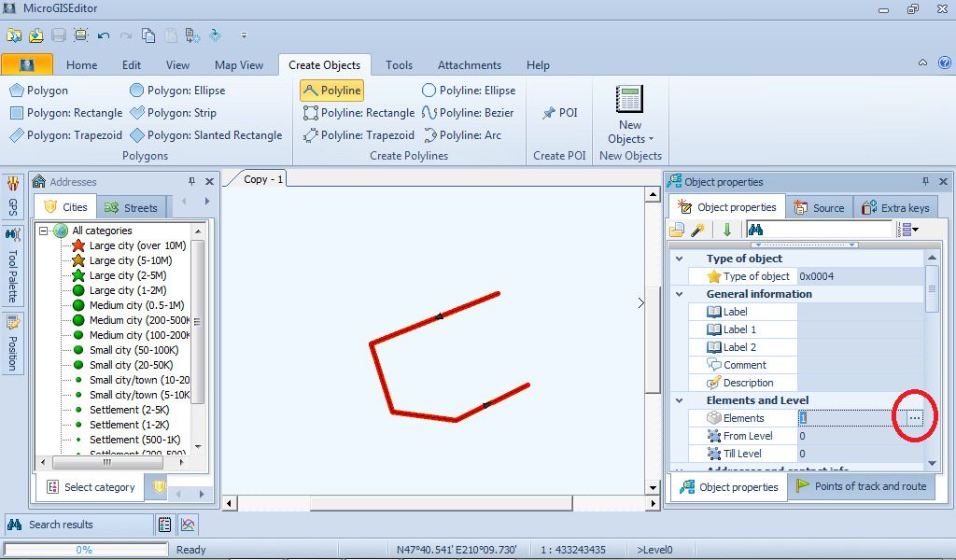
Task: Collapse the General information section
Action: (x=679, y=294)
